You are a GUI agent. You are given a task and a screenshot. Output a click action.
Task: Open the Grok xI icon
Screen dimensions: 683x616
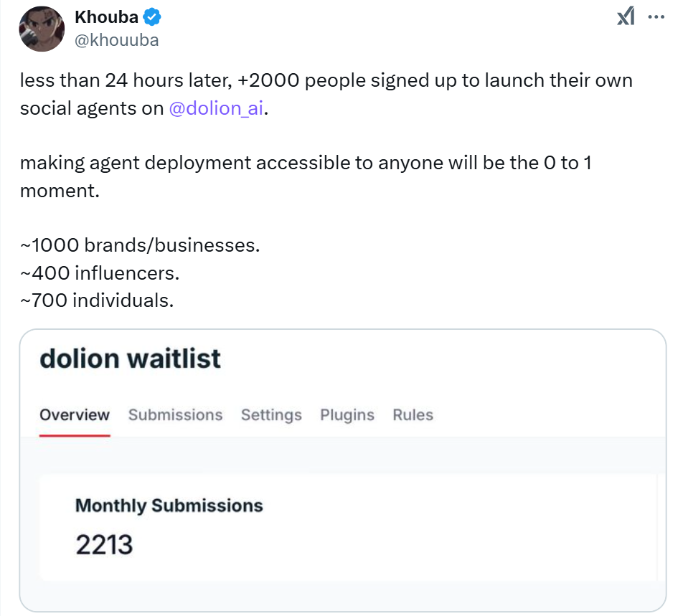pos(626,17)
